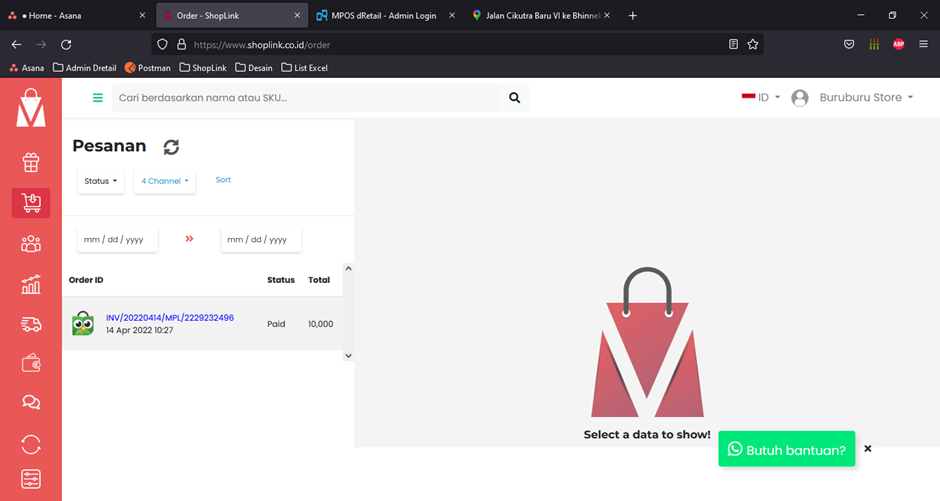Refresh the Pesanan order list
This screenshot has width=940, height=501.
pyautogui.click(x=171, y=147)
